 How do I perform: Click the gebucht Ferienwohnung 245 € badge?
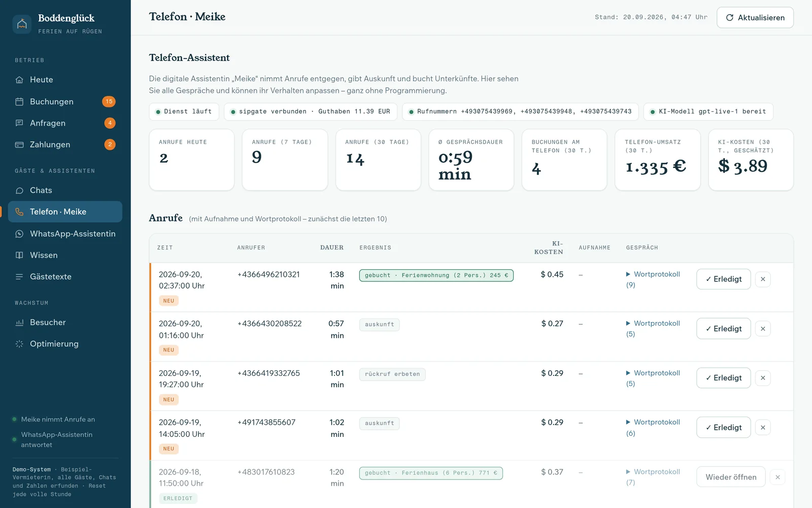[x=436, y=275]
